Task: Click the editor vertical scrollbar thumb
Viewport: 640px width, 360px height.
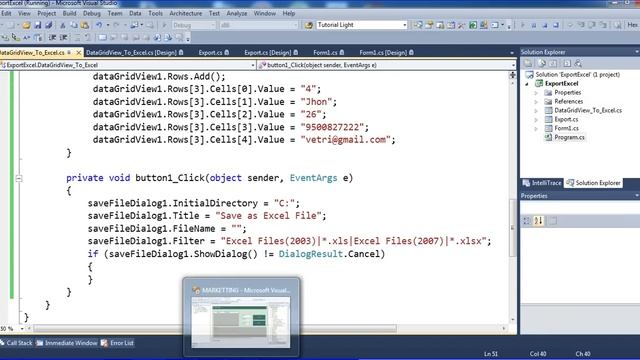Action: 513,228
